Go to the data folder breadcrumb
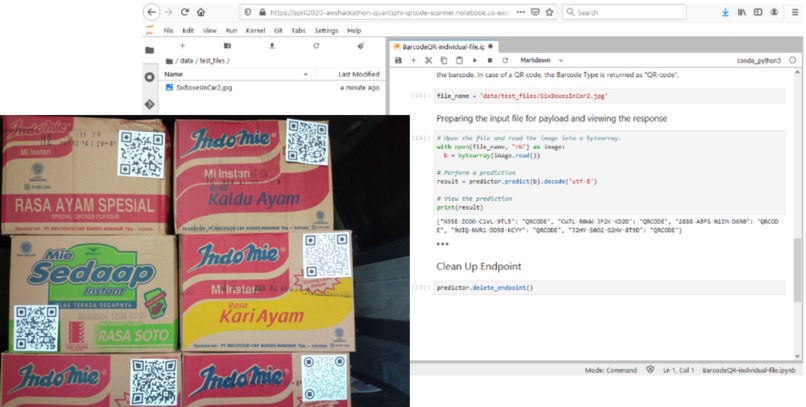The image size is (806, 407). [187, 61]
